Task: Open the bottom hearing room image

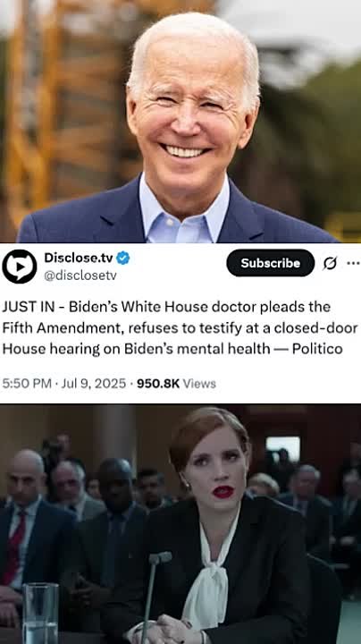Action: point(180,523)
